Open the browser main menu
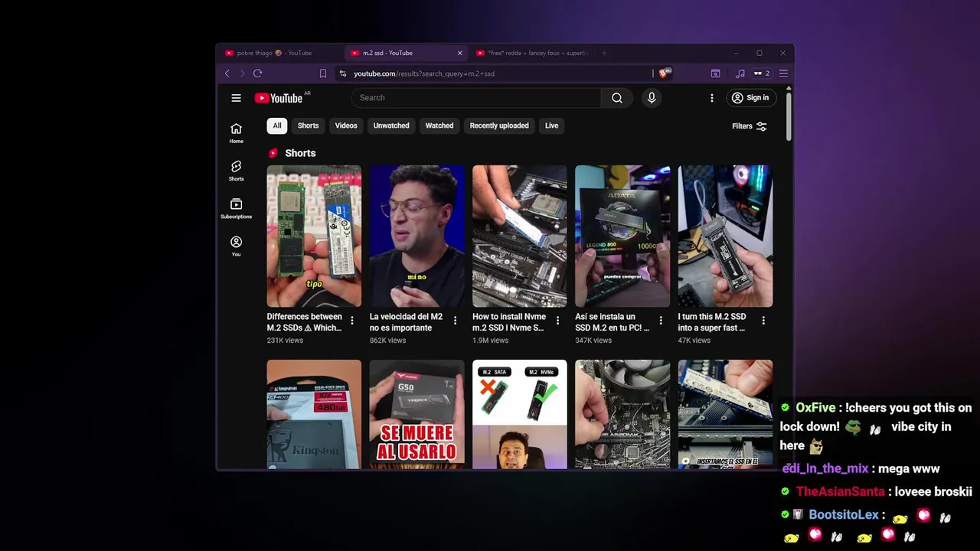Viewport: 980px width, 551px height. (x=782, y=73)
